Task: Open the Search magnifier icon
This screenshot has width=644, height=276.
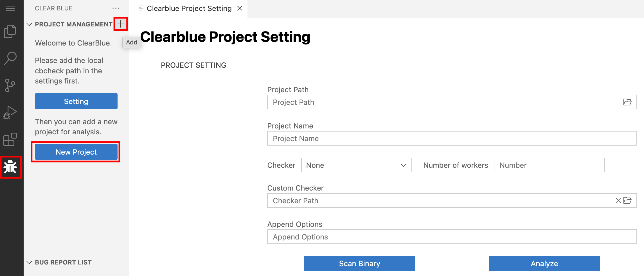Action: [x=10, y=58]
